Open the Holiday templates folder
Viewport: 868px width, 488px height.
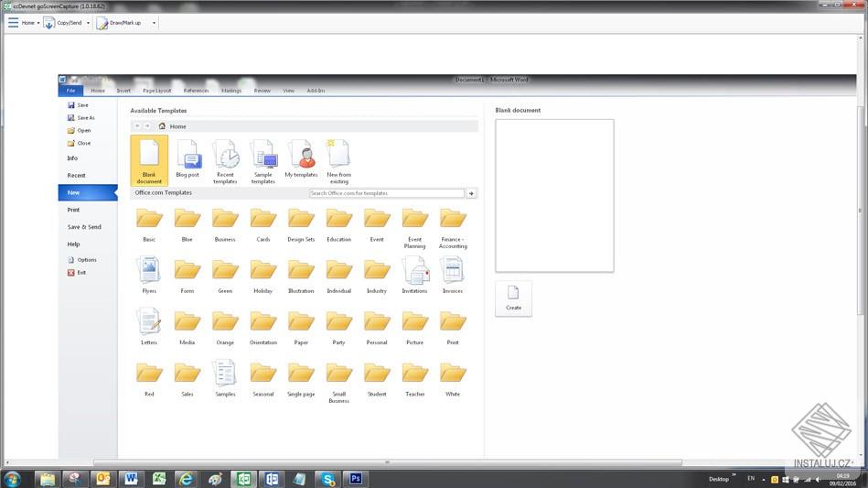click(x=263, y=277)
